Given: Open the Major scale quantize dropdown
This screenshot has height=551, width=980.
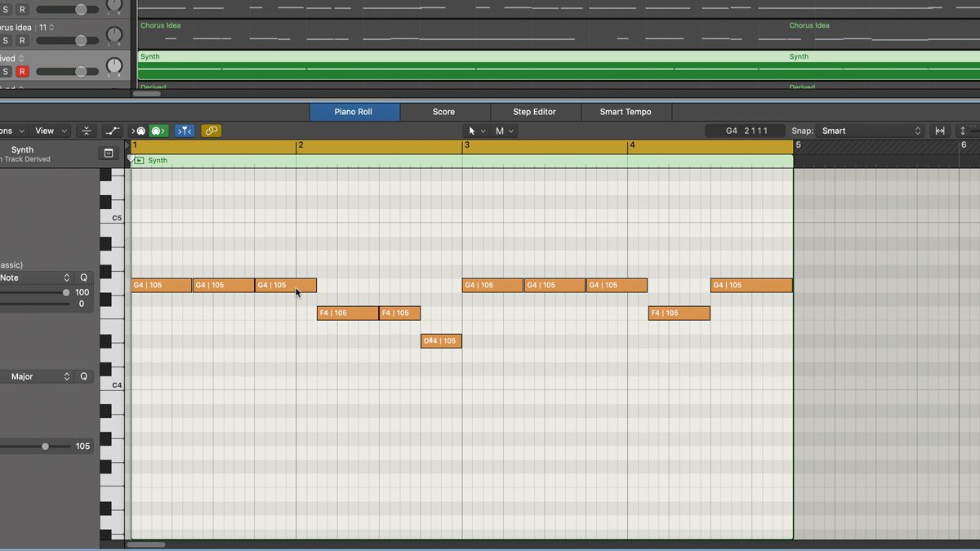Looking at the screenshot, I should click(x=37, y=376).
